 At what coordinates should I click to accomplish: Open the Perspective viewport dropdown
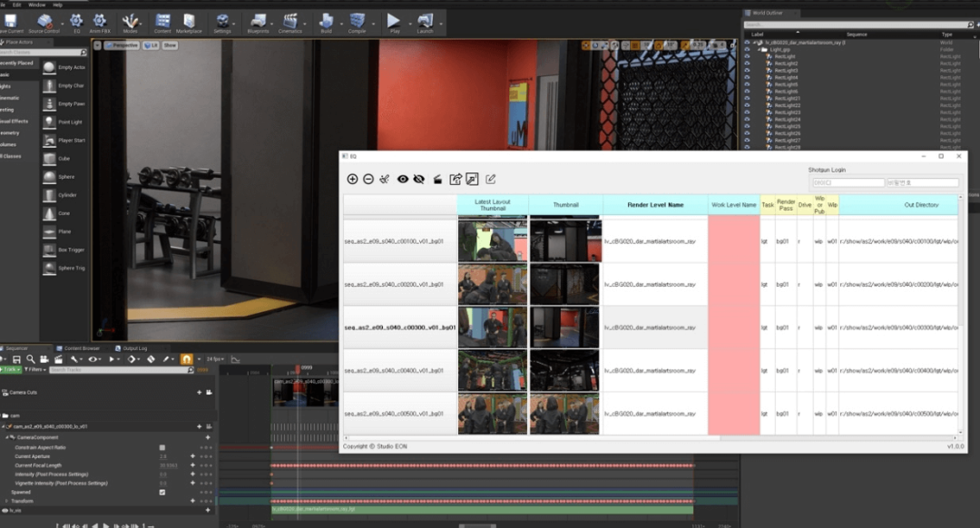click(122, 44)
